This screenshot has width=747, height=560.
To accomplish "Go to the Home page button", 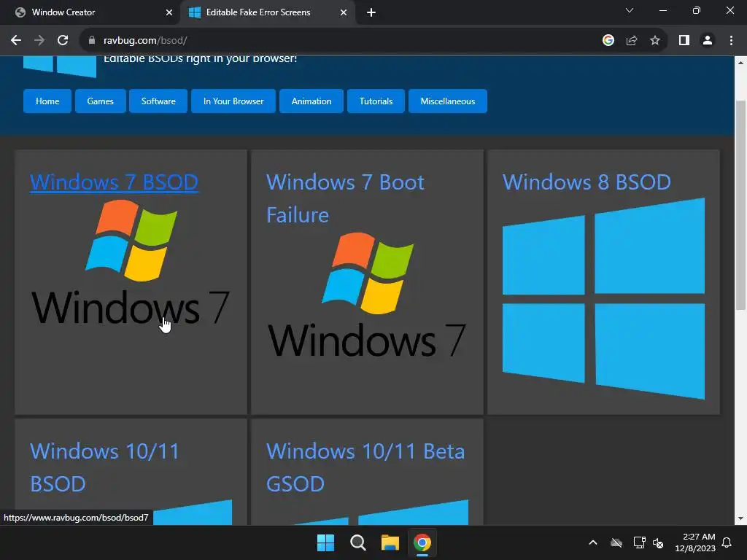I will coord(47,101).
